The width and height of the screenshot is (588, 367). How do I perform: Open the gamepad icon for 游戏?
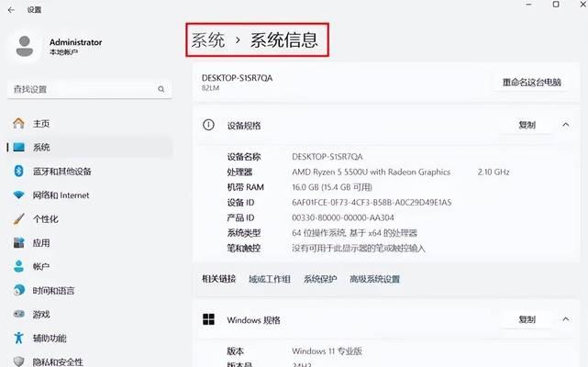pyautogui.click(x=18, y=314)
